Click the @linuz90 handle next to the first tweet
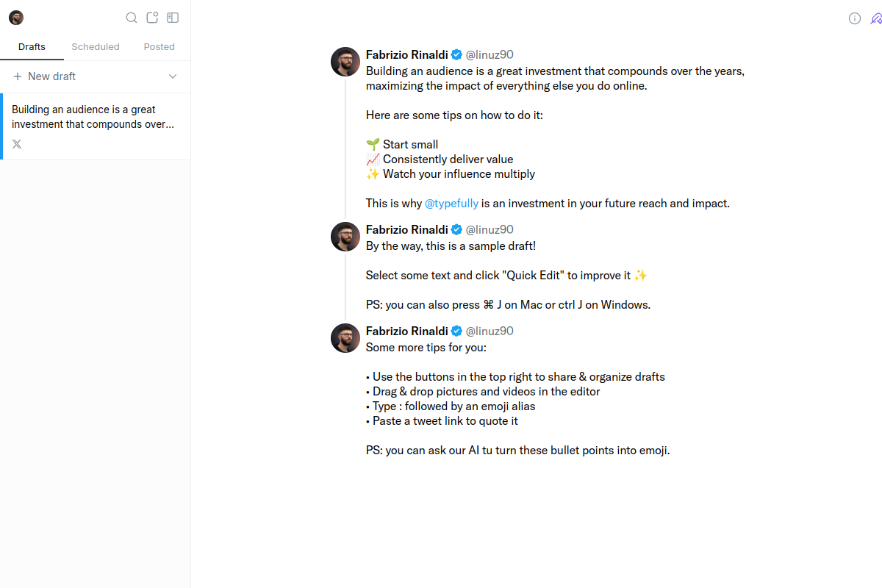 tap(489, 54)
